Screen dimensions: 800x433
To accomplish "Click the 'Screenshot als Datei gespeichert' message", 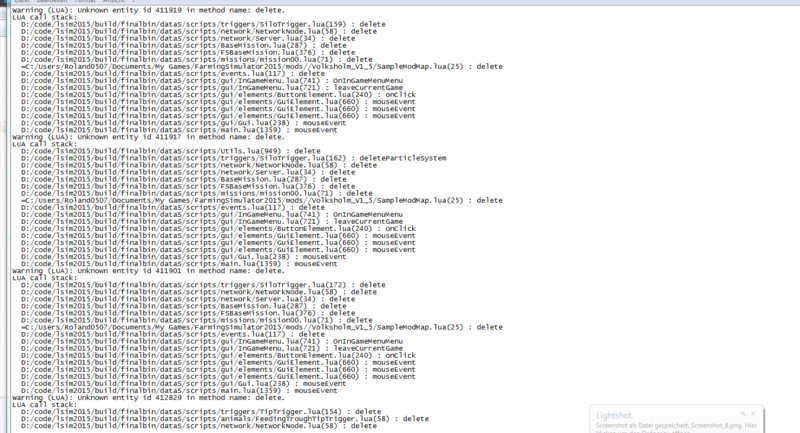I will [676, 425].
